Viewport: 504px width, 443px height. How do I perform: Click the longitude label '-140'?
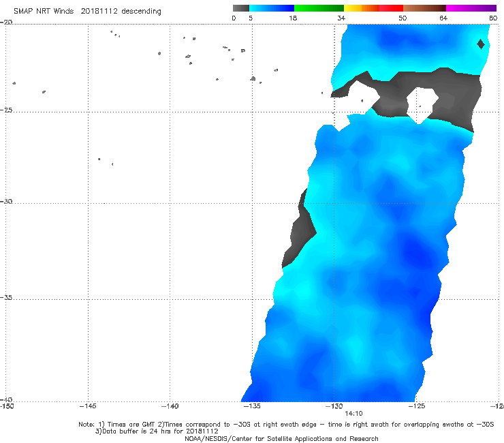tap(170, 406)
